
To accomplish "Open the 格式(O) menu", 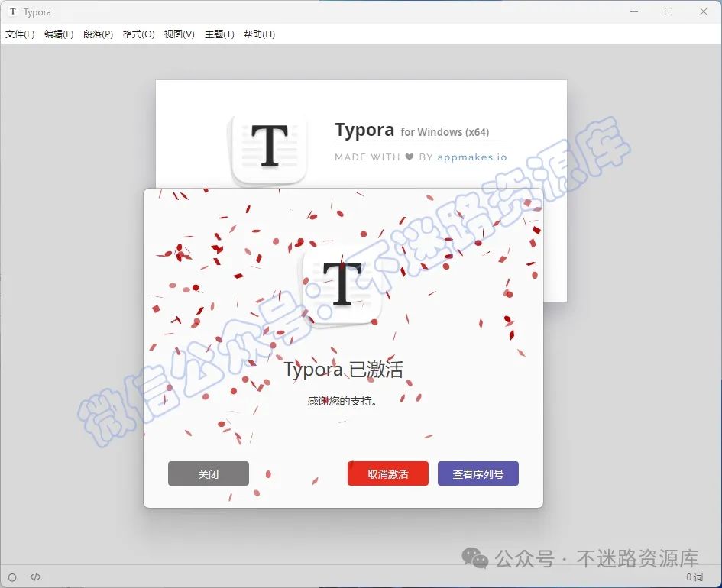I will pos(138,34).
